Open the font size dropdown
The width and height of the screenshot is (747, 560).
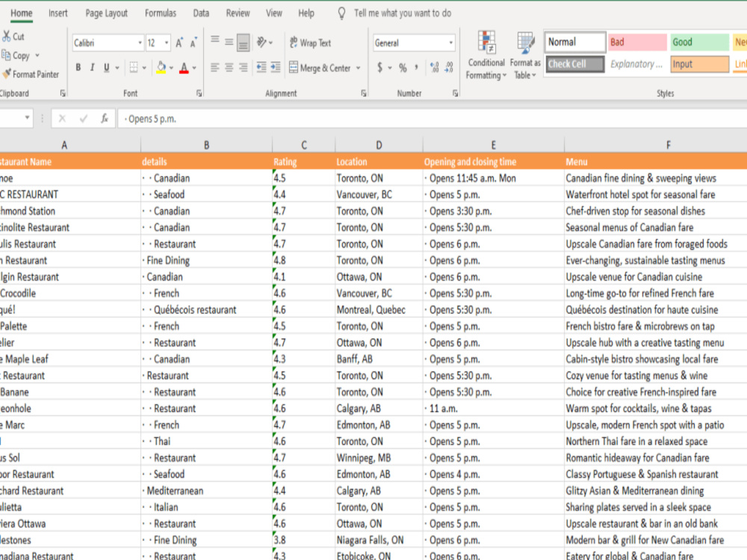click(x=167, y=43)
